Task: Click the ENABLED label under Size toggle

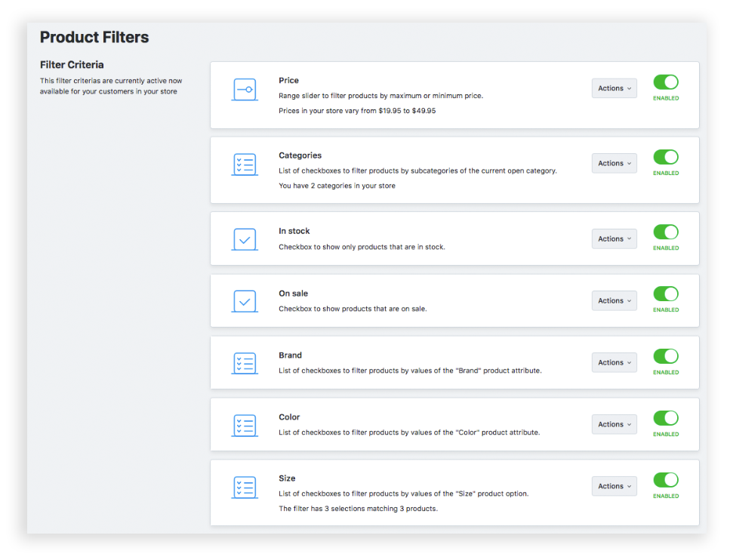Action: point(666,496)
